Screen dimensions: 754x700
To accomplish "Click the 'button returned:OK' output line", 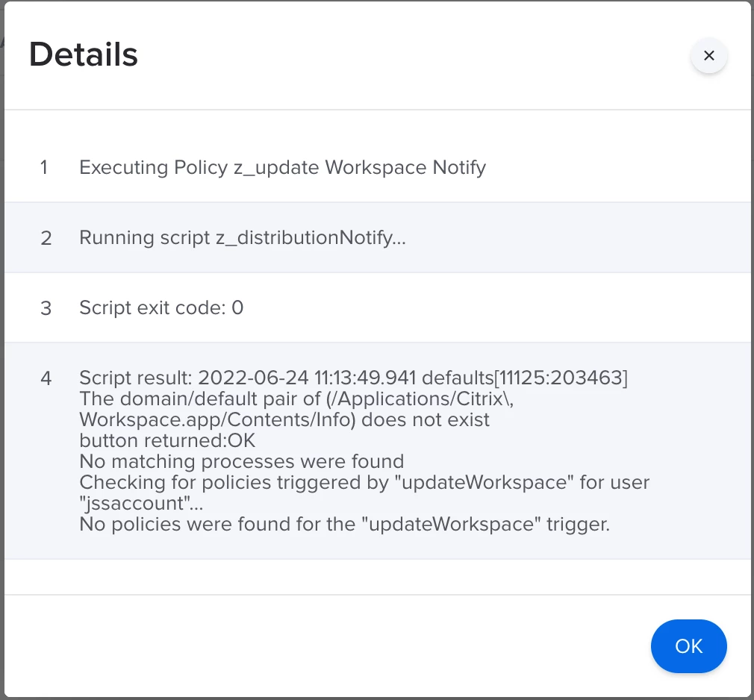I will click(x=167, y=440).
